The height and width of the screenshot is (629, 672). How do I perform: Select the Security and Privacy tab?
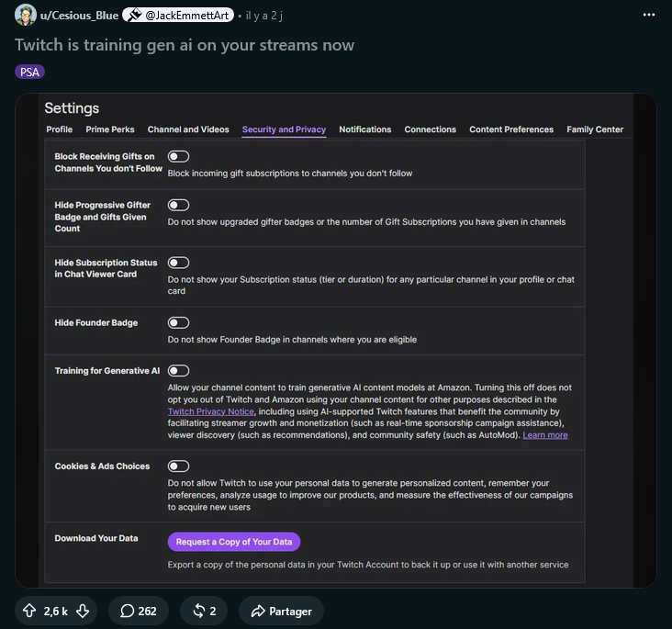point(284,129)
